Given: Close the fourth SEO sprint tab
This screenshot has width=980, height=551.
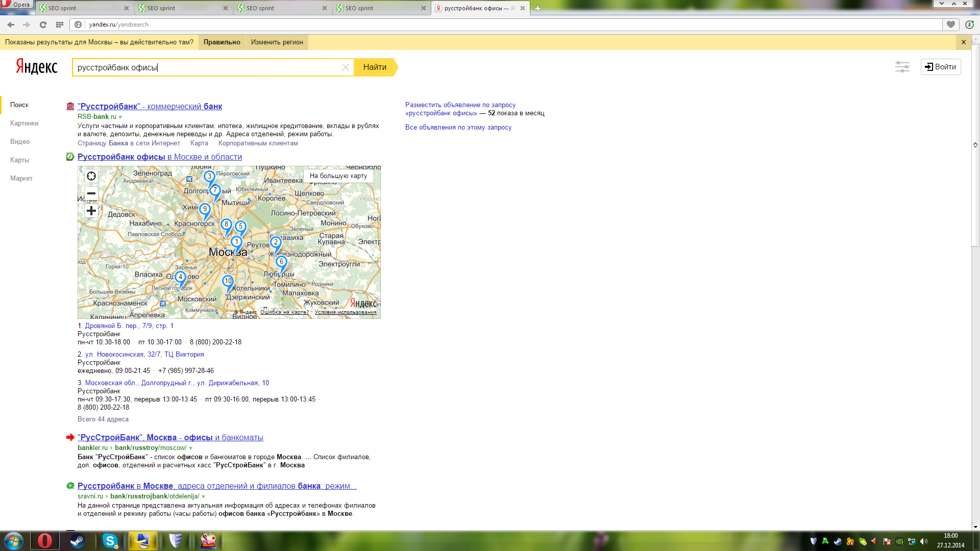Looking at the screenshot, I should pos(423,8).
